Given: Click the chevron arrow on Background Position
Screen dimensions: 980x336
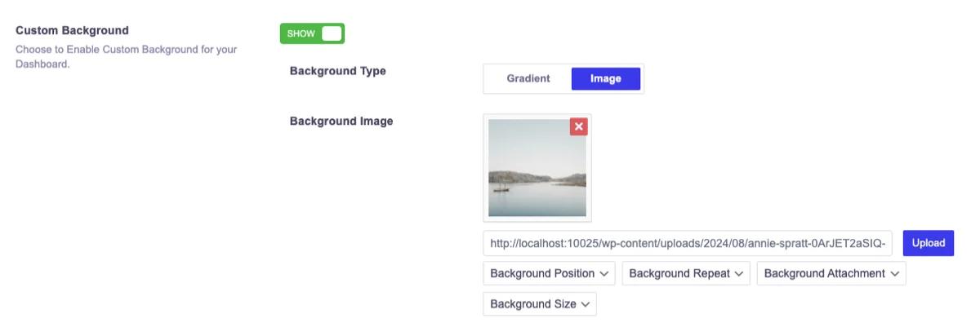Looking at the screenshot, I should click(604, 274).
